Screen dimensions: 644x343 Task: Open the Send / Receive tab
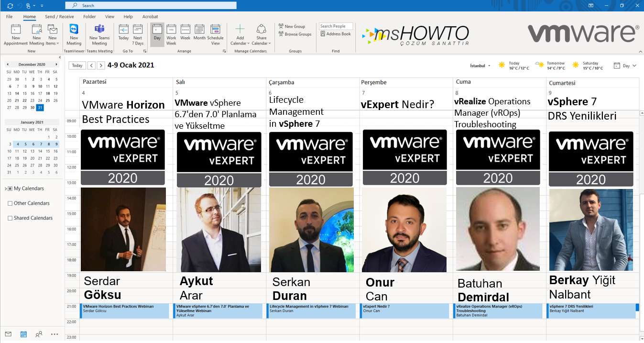tap(59, 17)
